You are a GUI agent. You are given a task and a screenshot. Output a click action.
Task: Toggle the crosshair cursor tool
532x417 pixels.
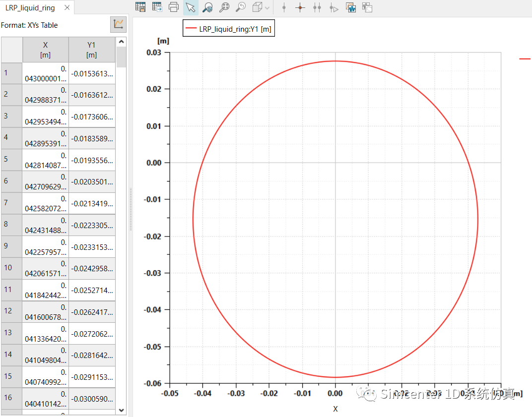[300, 7]
